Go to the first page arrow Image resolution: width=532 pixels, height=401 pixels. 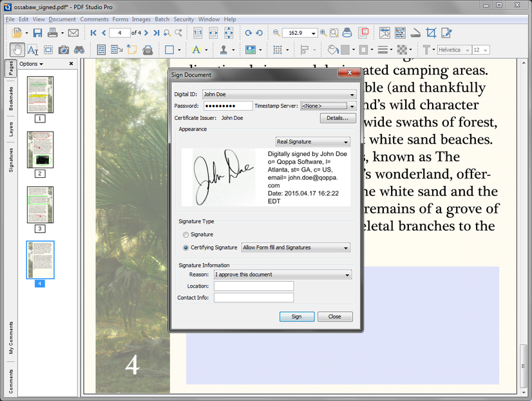pos(93,33)
